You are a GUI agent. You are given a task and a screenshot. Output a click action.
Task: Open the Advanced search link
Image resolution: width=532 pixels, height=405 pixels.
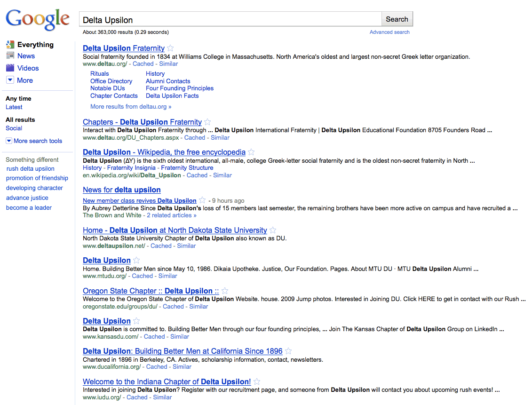(389, 32)
